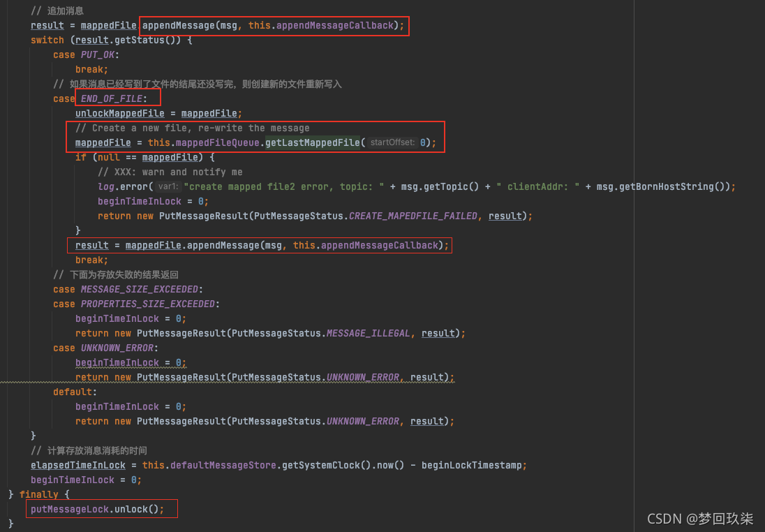
Task: Click the finally keyword
Action: click(39, 494)
